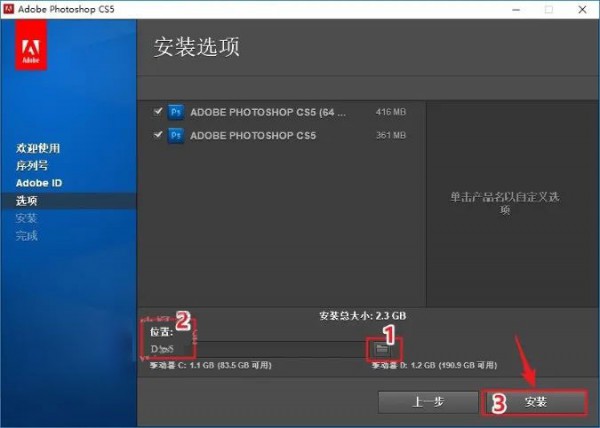Viewport: 600px width, 428px height.
Task: Select the 完成 step in the sidebar
Action: tap(26, 236)
